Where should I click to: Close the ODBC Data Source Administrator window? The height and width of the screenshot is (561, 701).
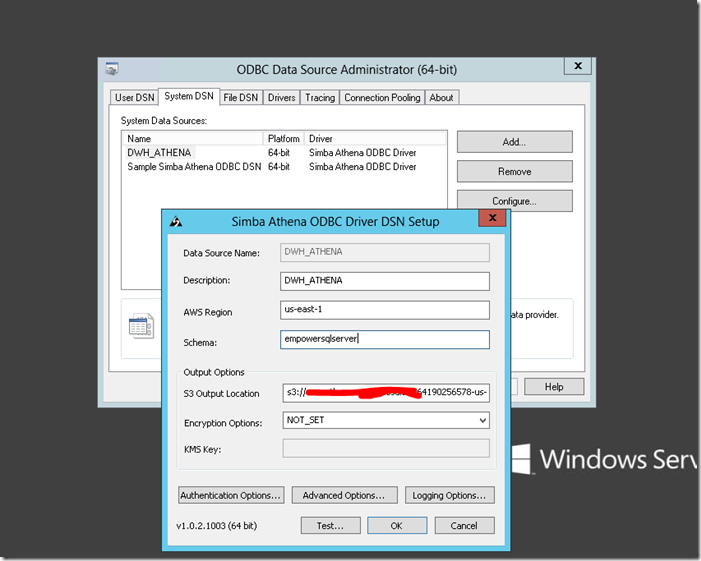[578, 66]
